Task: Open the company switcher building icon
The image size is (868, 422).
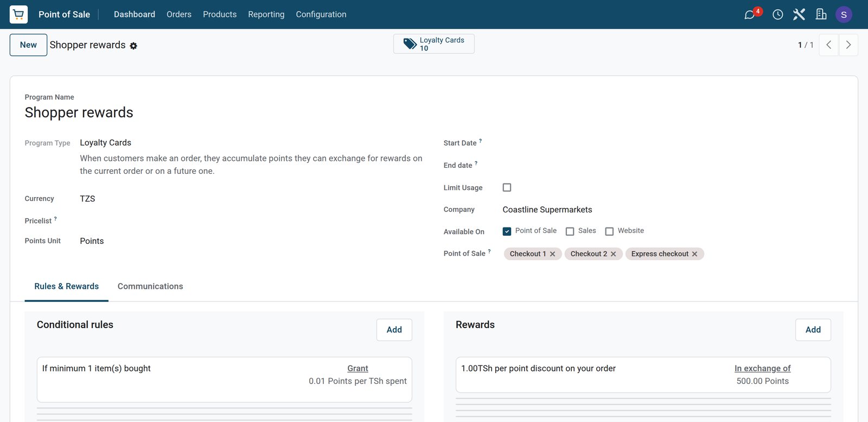Action: (x=821, y=15)
